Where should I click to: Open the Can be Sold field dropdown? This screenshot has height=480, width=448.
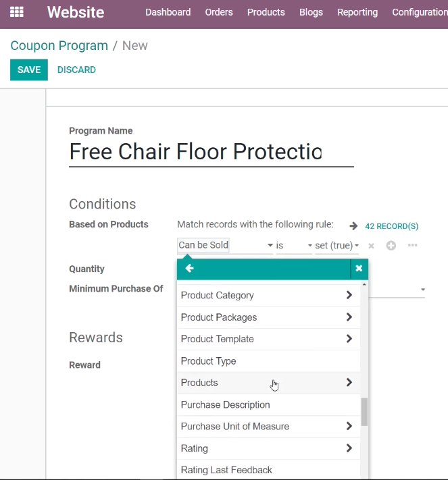coord(225,246)
